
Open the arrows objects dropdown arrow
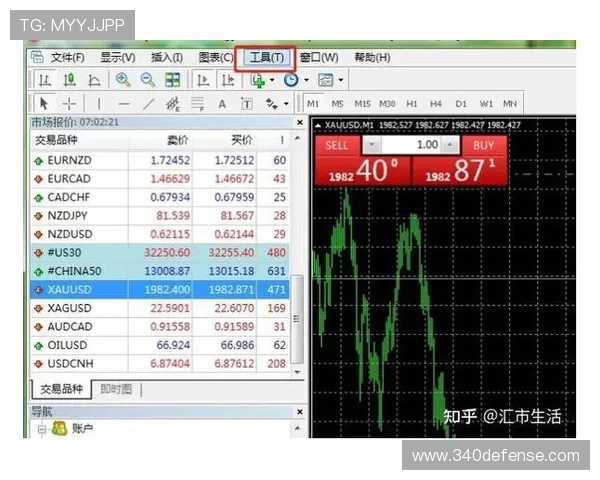pos(286,104)
